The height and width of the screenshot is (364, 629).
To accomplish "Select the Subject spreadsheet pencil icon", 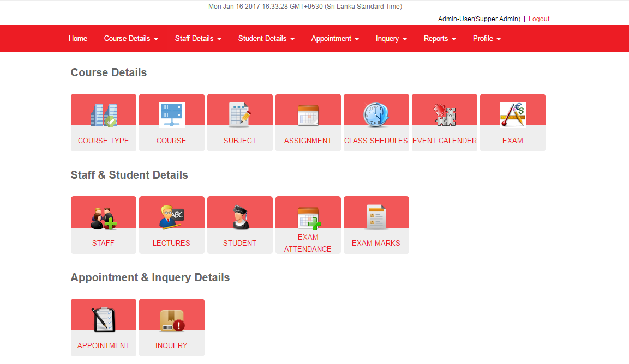I will [240, 115].
